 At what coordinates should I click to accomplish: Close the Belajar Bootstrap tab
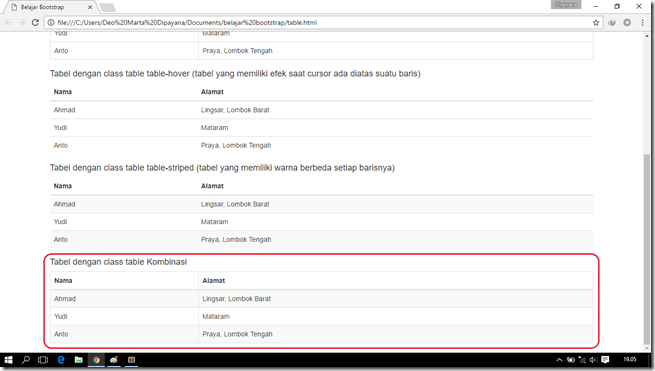point(90,7)
